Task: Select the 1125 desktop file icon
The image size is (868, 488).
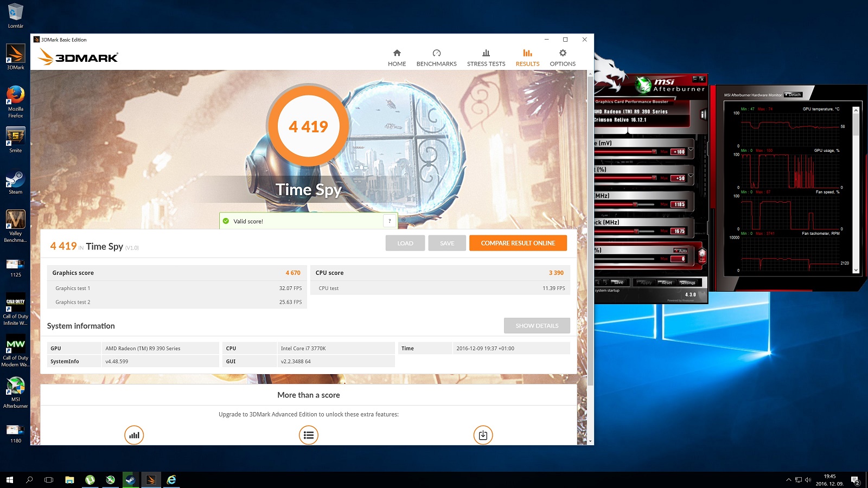Action: pos(16,268)
